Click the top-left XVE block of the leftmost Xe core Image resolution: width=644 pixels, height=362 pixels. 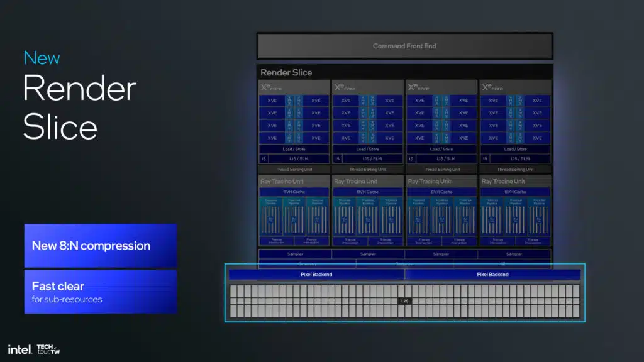point(272,101)
